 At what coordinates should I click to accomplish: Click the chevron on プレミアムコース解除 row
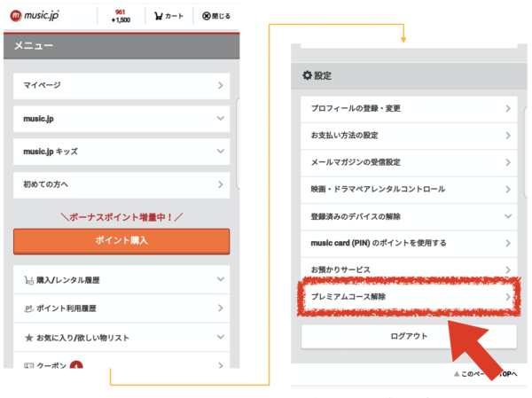point(508,297)
